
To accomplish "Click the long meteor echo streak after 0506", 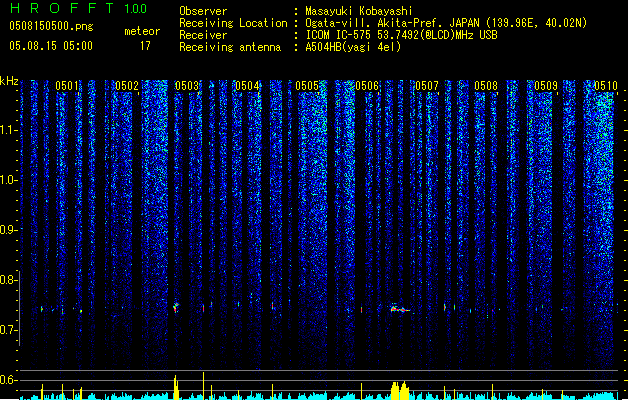I will coord(400,309).
